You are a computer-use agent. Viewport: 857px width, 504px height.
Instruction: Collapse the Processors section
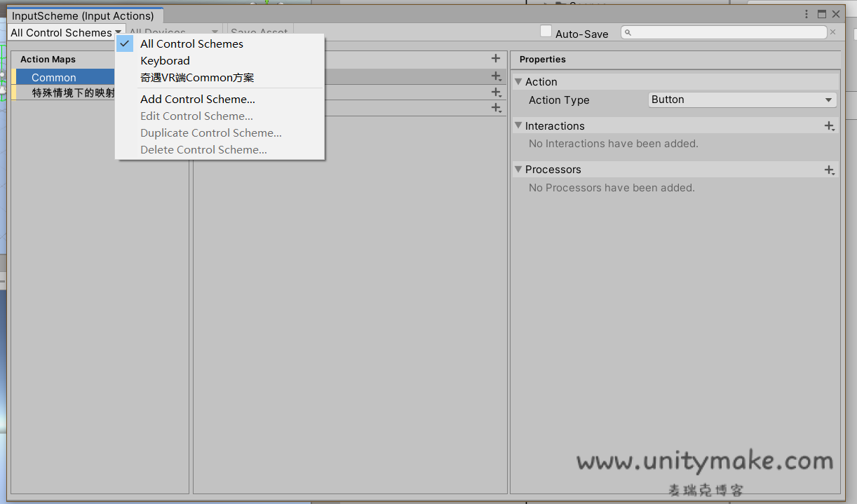point(518,169)
